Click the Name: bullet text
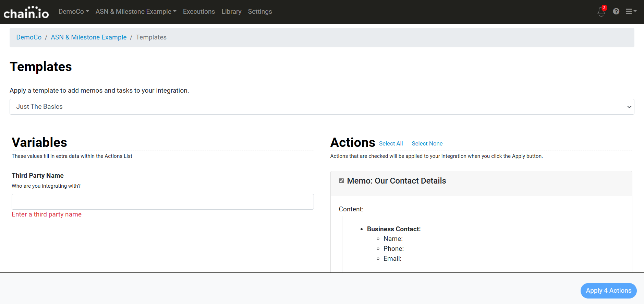This screenshot has width=644, height=304. pyautogui.click(x=393, y=239)
